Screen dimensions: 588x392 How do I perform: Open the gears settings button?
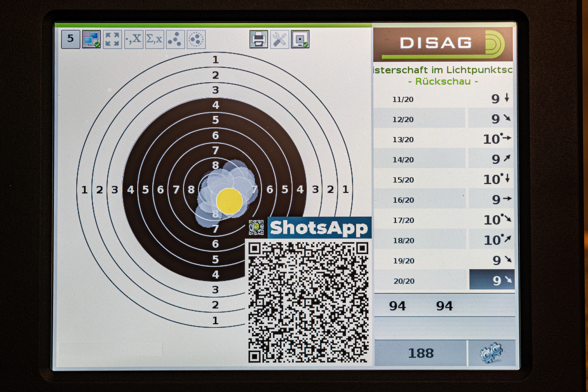click(x=491, y=353)
